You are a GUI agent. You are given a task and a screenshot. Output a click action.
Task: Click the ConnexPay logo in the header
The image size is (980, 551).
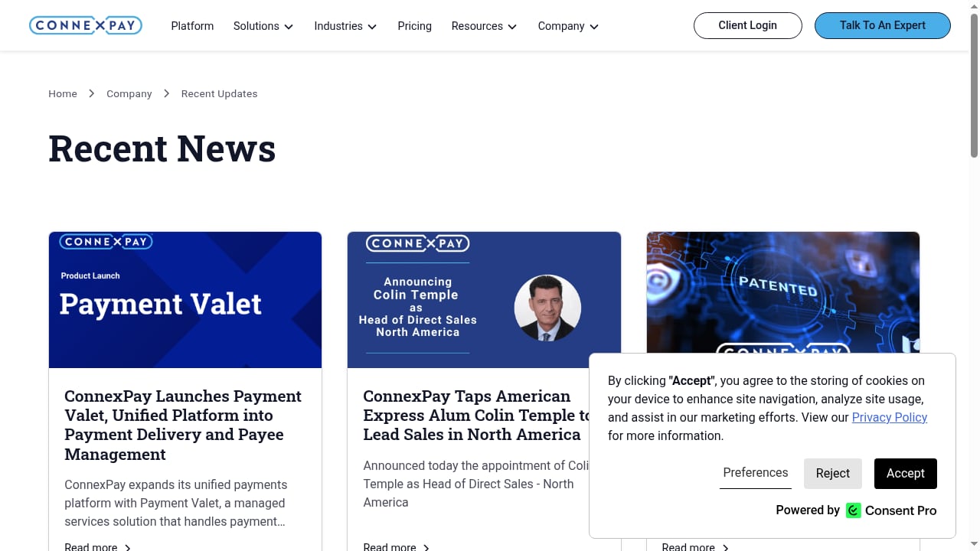[86, 25]
